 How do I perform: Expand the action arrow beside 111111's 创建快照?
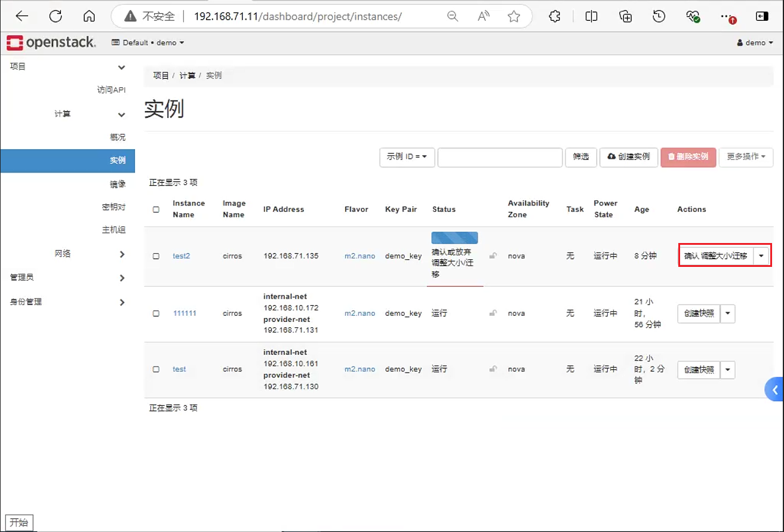727,313
